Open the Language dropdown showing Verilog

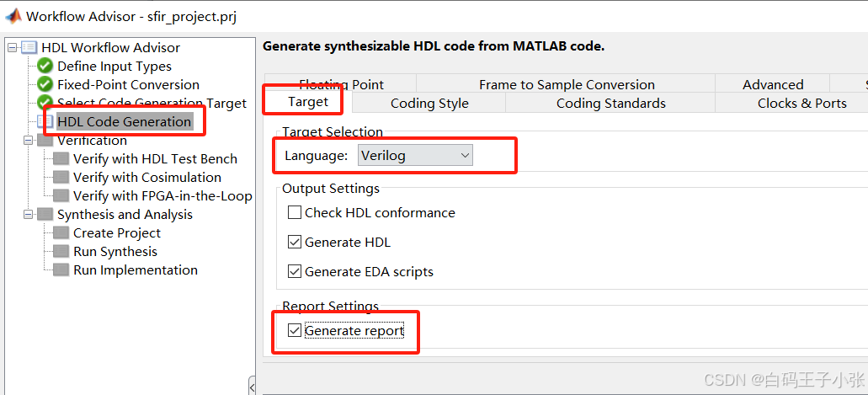[415, 155]
